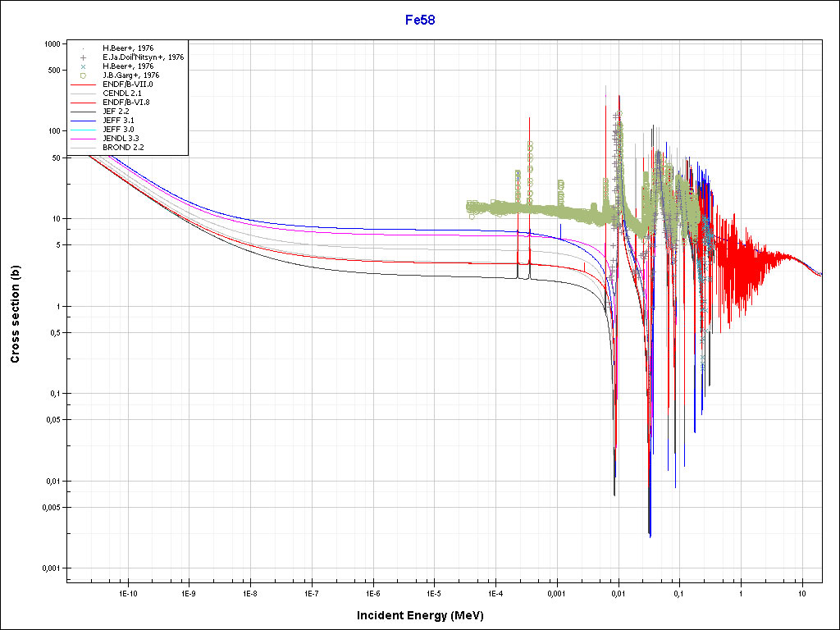The width and height of the screenshot is (840, 630).
Task: Click the ENDF/B-VI.8 legend label
Action: coord(126,103)
